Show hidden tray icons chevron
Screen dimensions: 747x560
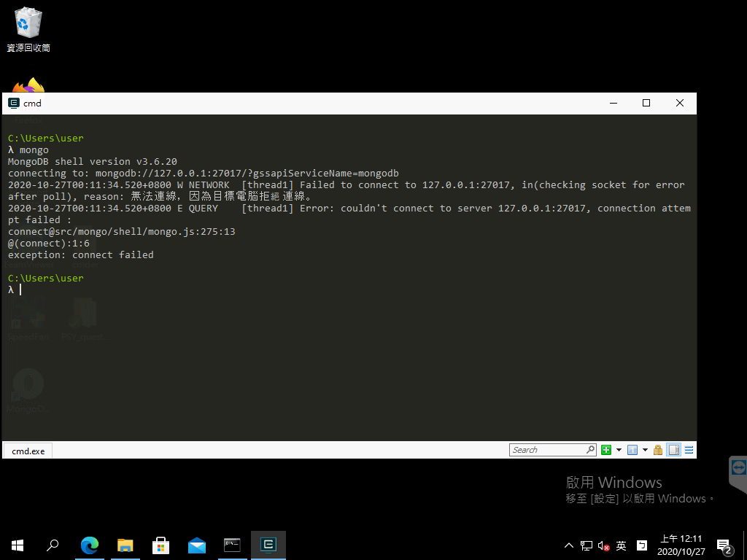569,545
